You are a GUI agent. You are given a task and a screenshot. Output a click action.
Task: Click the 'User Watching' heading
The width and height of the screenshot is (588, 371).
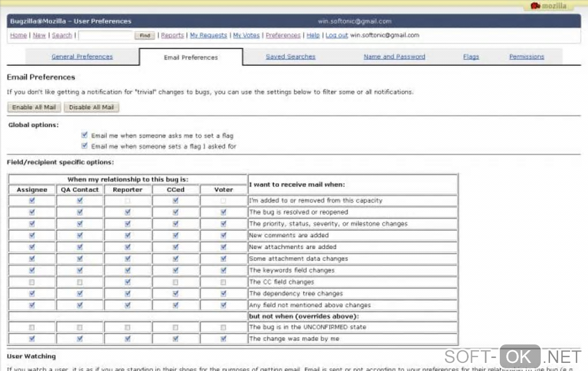coord(32,356)
